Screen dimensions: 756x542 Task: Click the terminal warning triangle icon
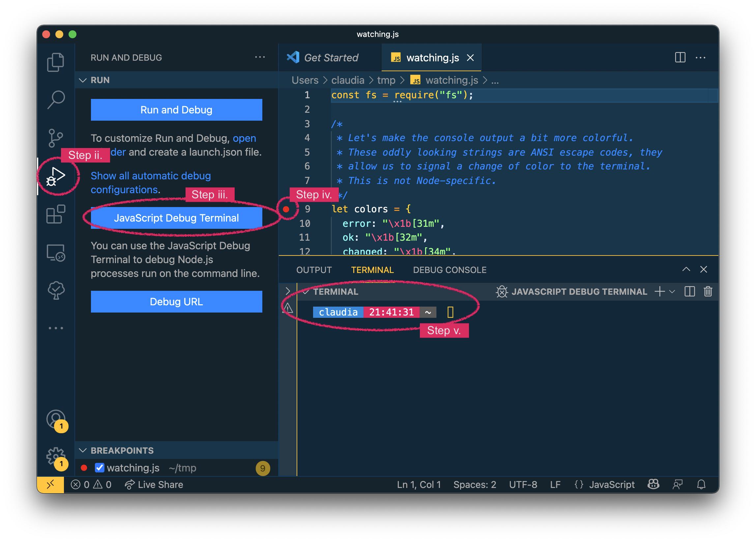(288, 308)
